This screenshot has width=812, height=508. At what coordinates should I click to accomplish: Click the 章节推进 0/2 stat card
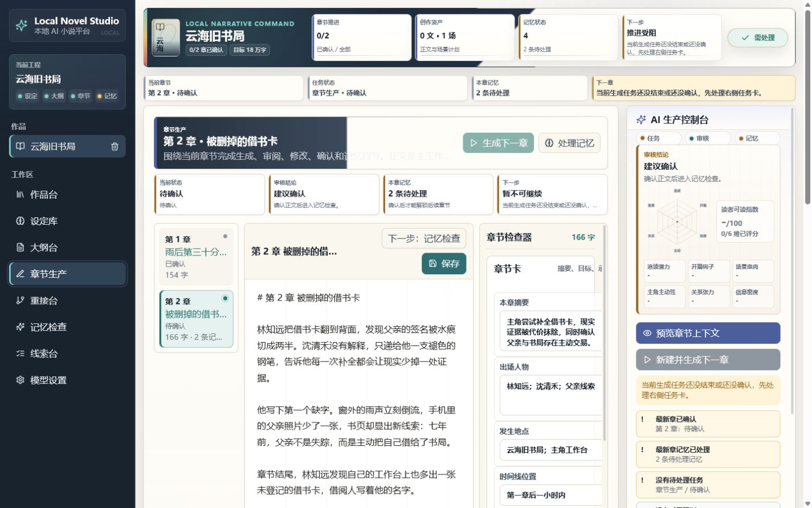coord(362,38)
